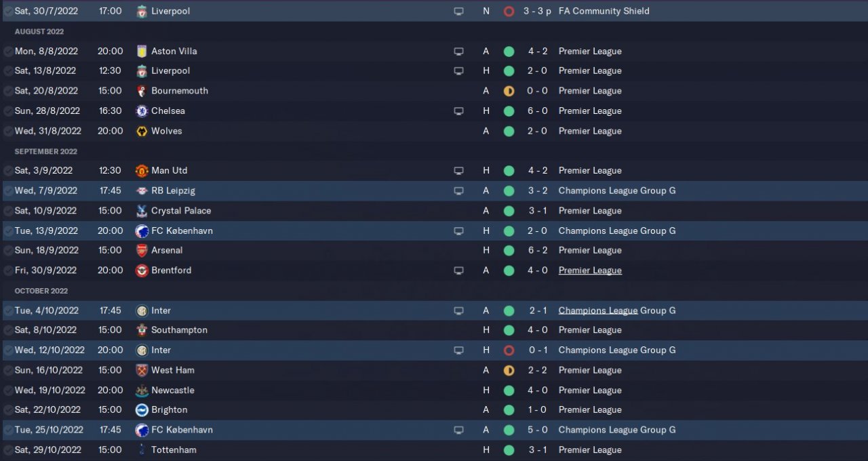Open the FA Community Shield competition link
This screenshot has width=868, height=461.
click(x=604, y=11)
